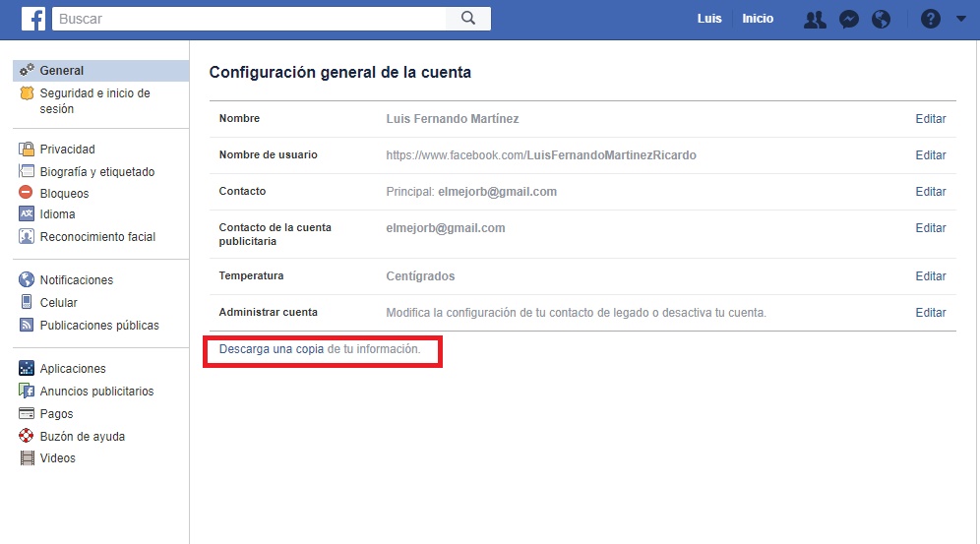Click the search magnifier button
This screenshot has width=980, height=544.
pos(468,18)
